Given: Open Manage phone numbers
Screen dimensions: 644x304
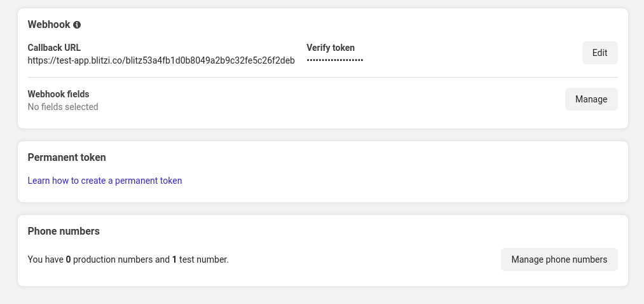Looking at the screenshot, I should coord(559,259).
